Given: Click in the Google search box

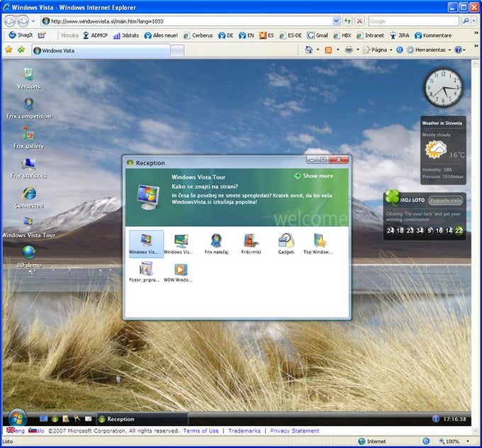Looking at the screenshot, I should point(413,21).
